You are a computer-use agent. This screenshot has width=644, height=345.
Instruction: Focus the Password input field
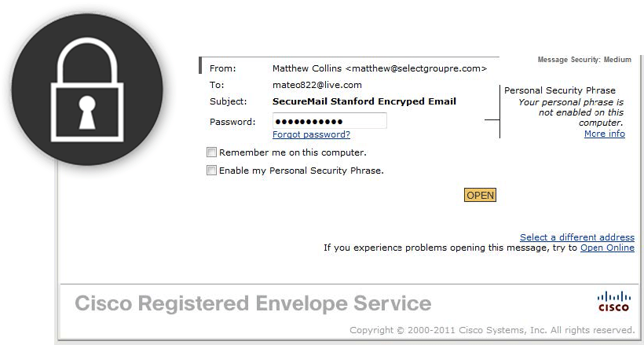click(x=329, y=121)
